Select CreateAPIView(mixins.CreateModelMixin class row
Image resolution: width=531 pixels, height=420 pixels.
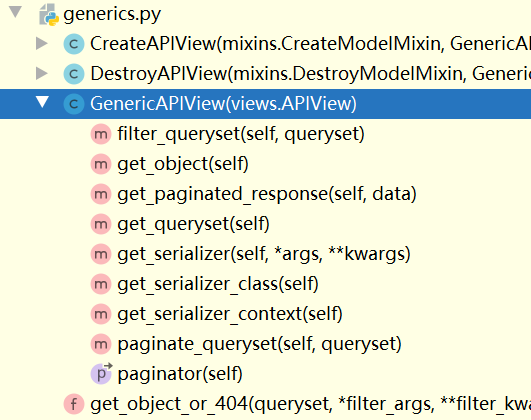[x=310, y=44]
